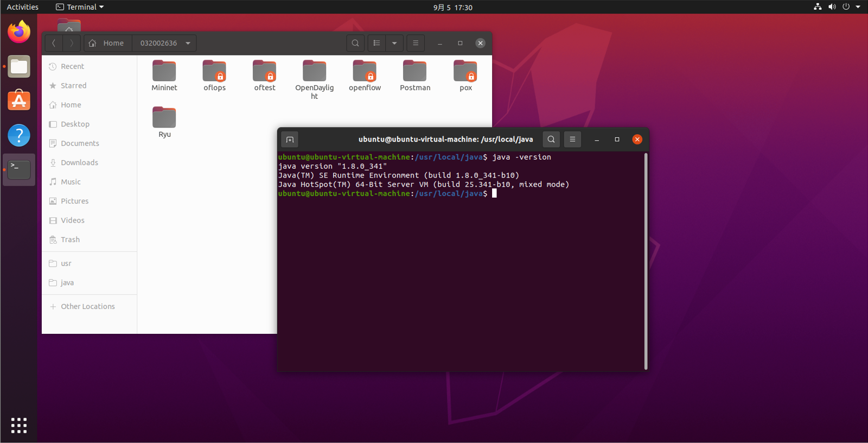Viewport: 868px width, 443px height.
Task: Click the terminal title bar text
Action: (445, 140)
